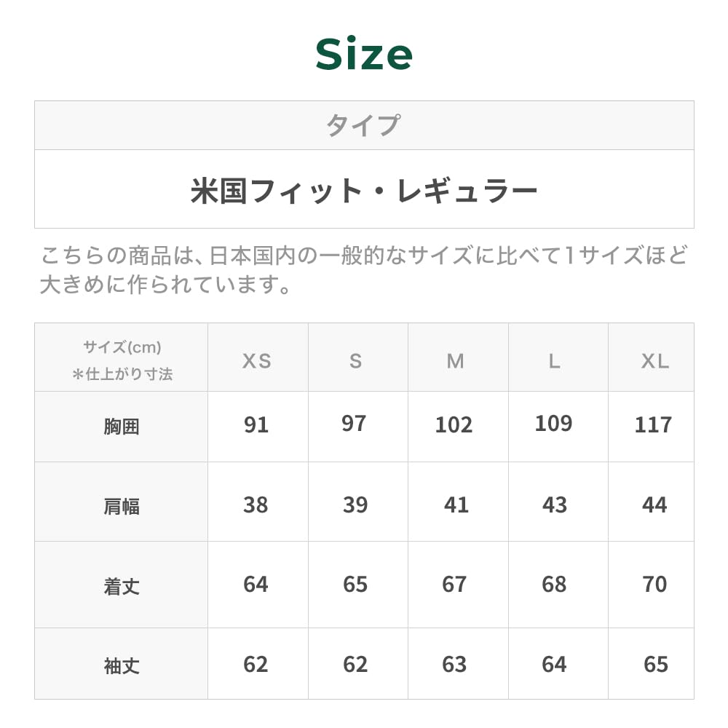728x728 pixels.
Task: Click the chest value 91 for XS
Action: [x=256, y=425]
